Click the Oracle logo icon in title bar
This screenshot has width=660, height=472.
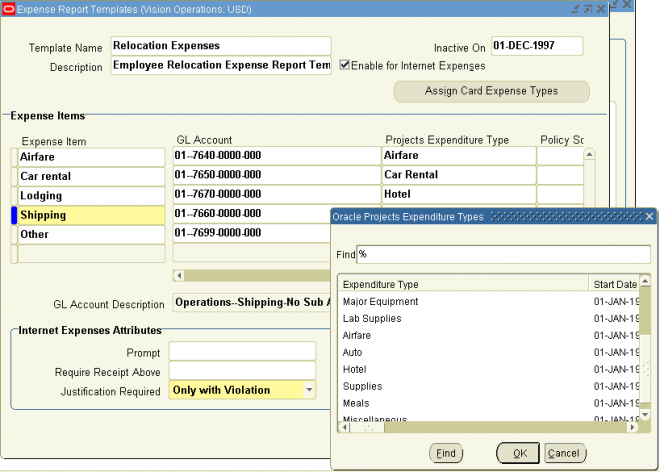tap(8, 9)
